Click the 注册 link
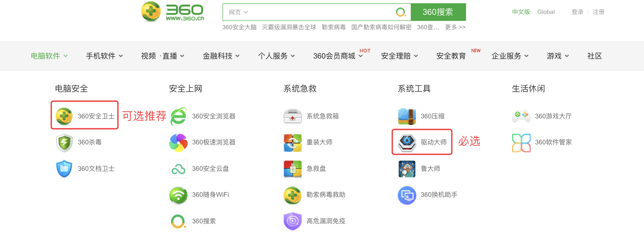 click(x=598, y=12)
